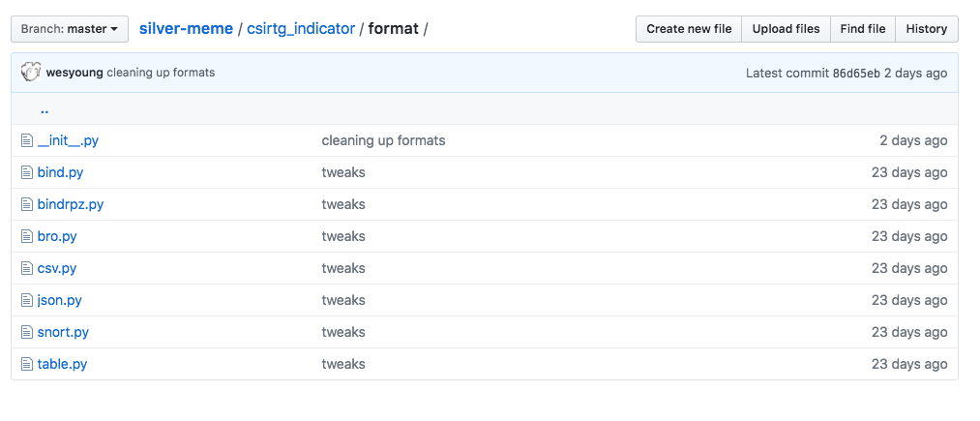Go to silver-meme repository root
Viewport: 980px width, 421px height.
[x=187, y=28]
